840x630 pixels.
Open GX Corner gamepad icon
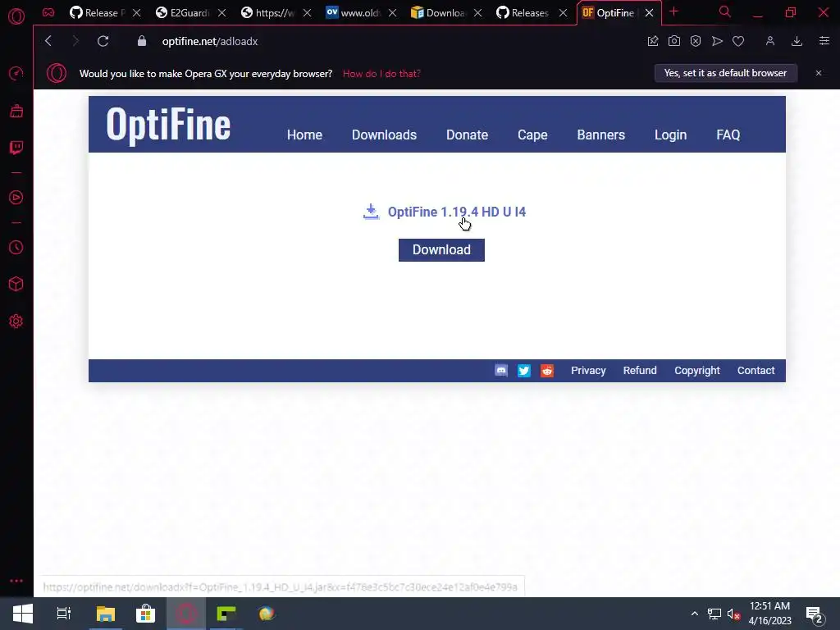click(48, 12)
